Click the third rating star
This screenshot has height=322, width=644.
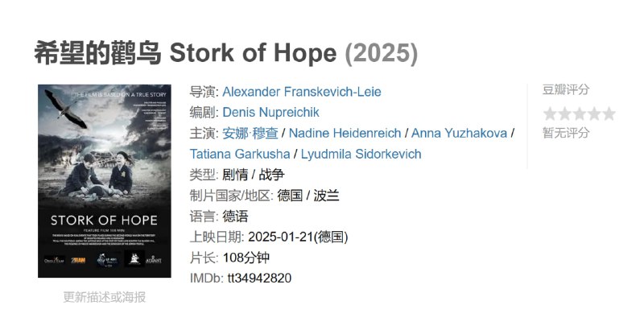[x=579, y=114]
